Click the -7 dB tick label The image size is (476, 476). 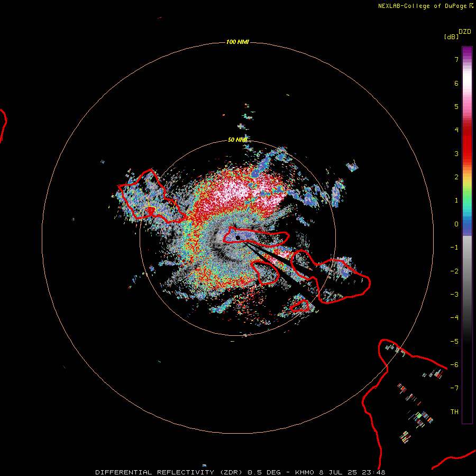point(454,388)
